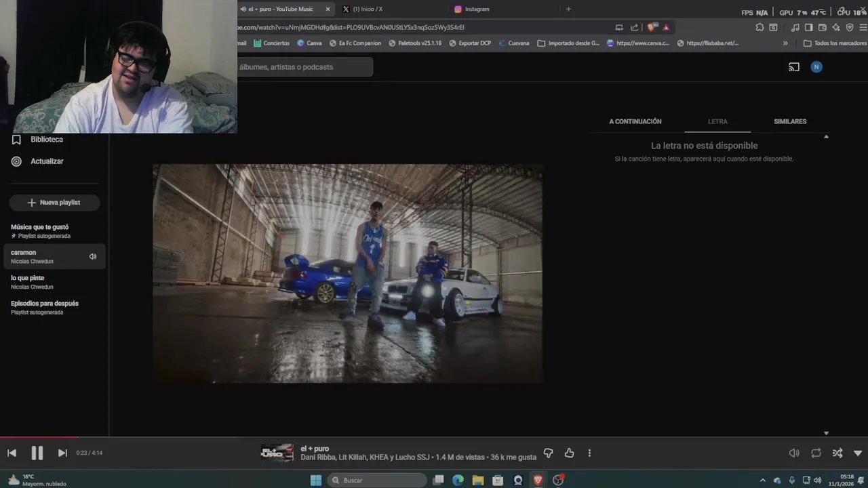Screen dimensions: 868x488
Task: Show hidden system tray icons
Action: (x=762, y=480)
